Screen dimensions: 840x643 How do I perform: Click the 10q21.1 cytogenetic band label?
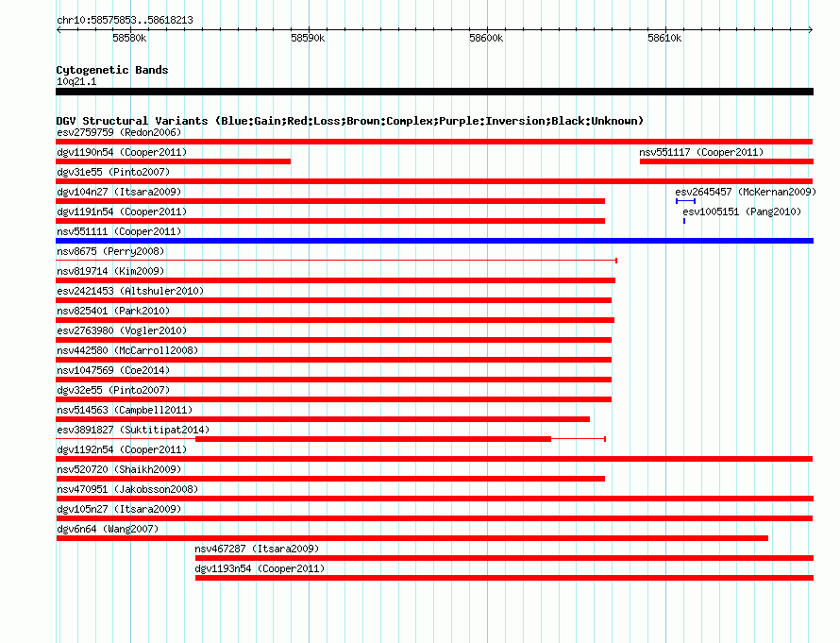click(x=76, y=81)
